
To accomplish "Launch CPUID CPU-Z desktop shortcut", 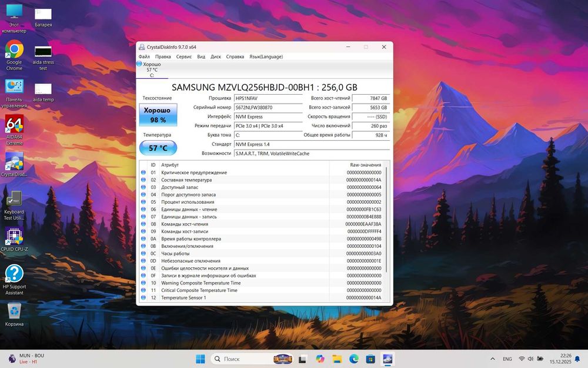I will pos(14,239).
